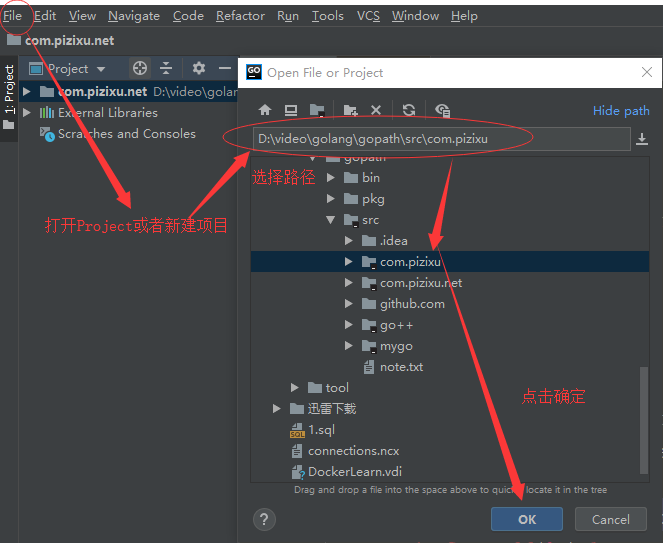Open the Tools menu
This screenshot has width=663, height=543.
tap(328, 16)
